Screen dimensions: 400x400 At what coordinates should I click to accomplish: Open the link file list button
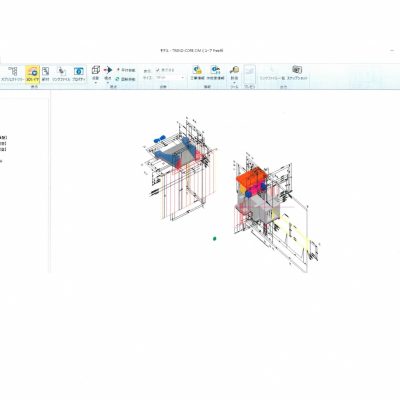click(272, 73)
